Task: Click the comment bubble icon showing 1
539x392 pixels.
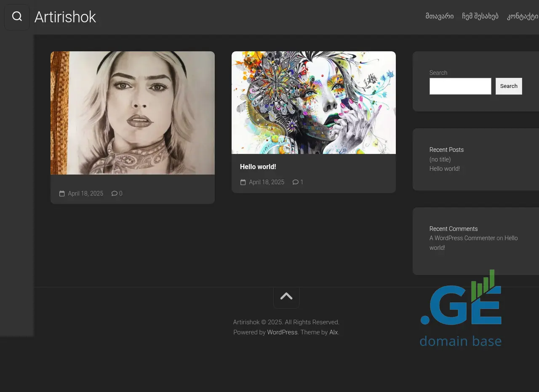Action: (296, 182)
